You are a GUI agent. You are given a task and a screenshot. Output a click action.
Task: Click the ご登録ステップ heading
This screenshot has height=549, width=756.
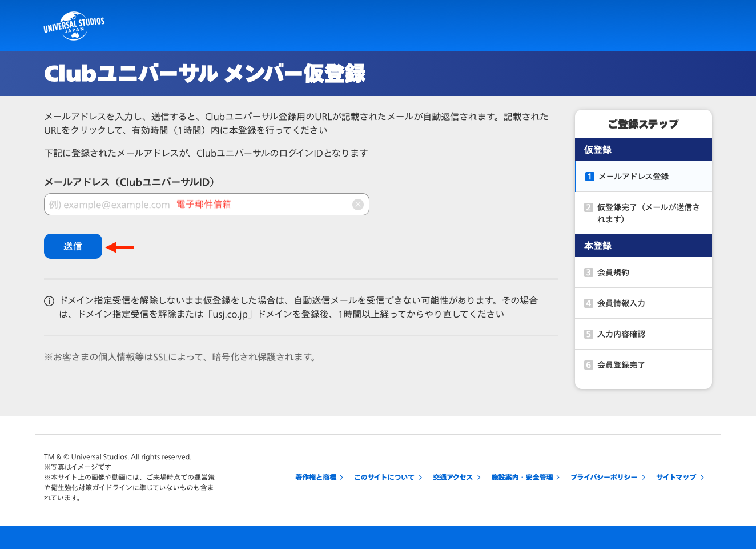coord(644,124)
